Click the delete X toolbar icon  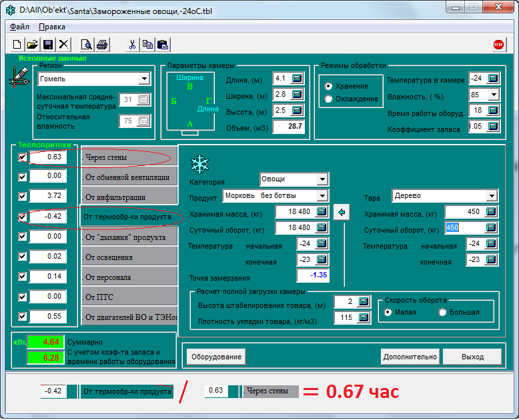pos(64,44)
